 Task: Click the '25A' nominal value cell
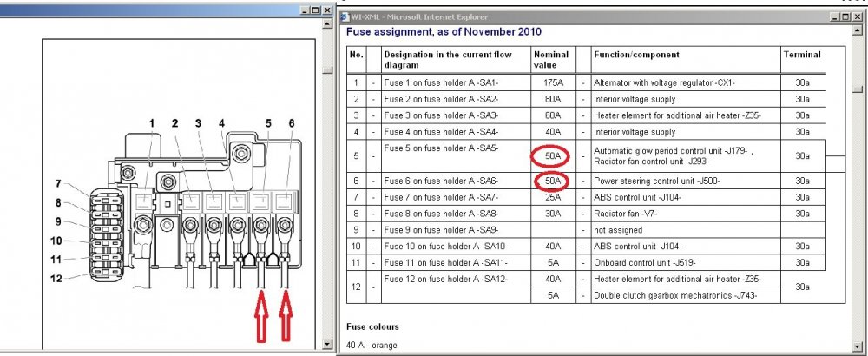click(x=552, y=197)
